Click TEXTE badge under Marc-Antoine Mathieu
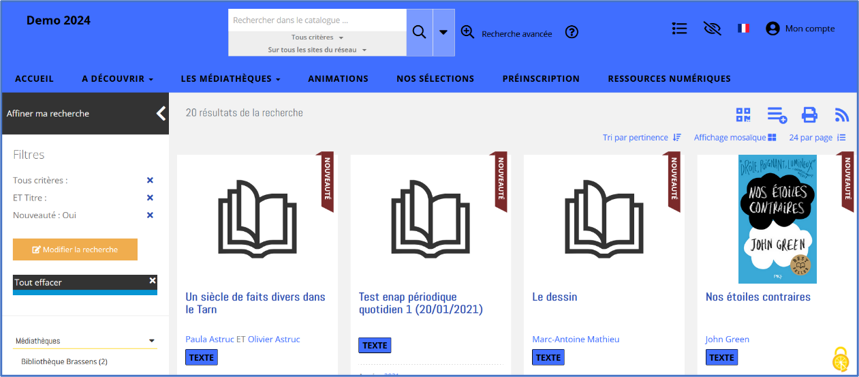 click(548, 357)
